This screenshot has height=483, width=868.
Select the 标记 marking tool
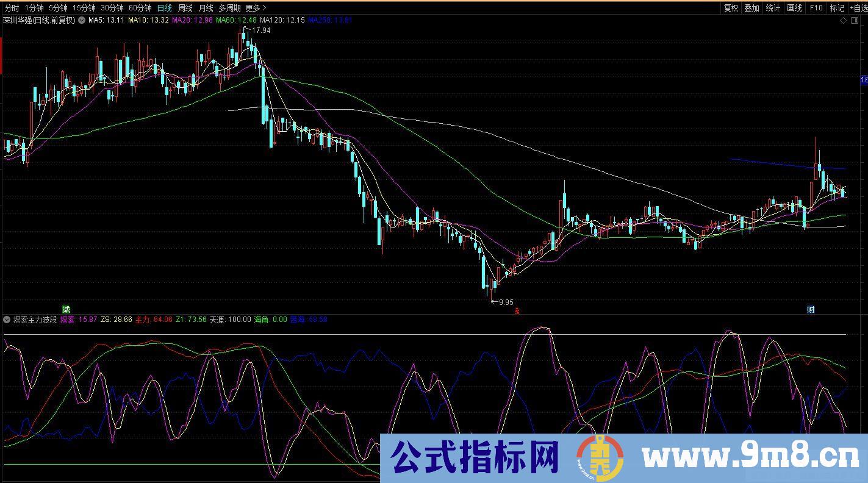pos(837,8)
